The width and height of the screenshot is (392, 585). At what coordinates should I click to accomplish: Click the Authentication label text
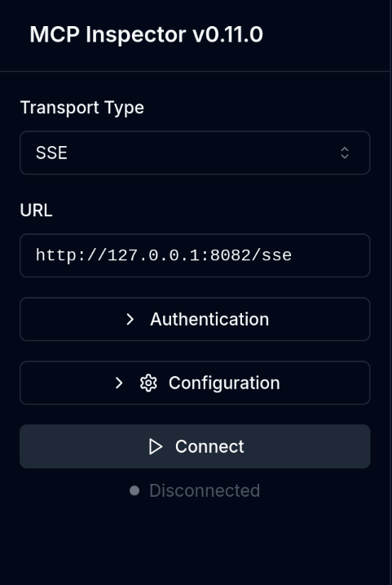(x=209, y=319)
